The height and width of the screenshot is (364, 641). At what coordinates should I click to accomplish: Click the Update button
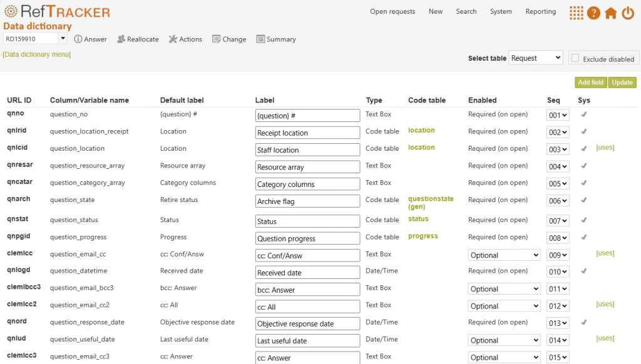tap(622, 82)
